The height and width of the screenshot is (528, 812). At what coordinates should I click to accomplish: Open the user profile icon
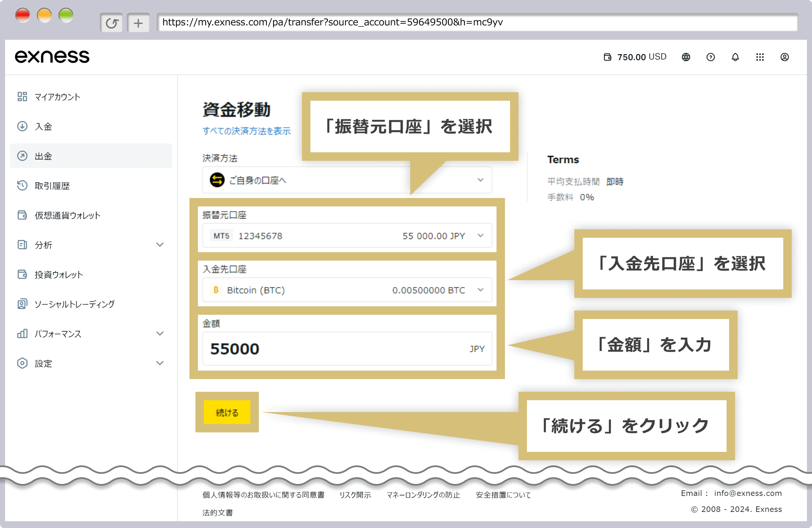click(785, 57)
